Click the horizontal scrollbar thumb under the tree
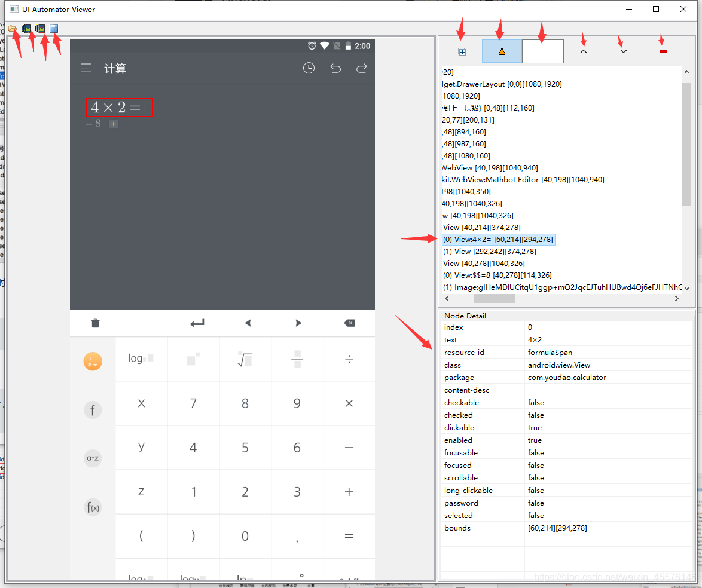Image resolution: width=702 pixels, height=588 pixels. point(495,298)
